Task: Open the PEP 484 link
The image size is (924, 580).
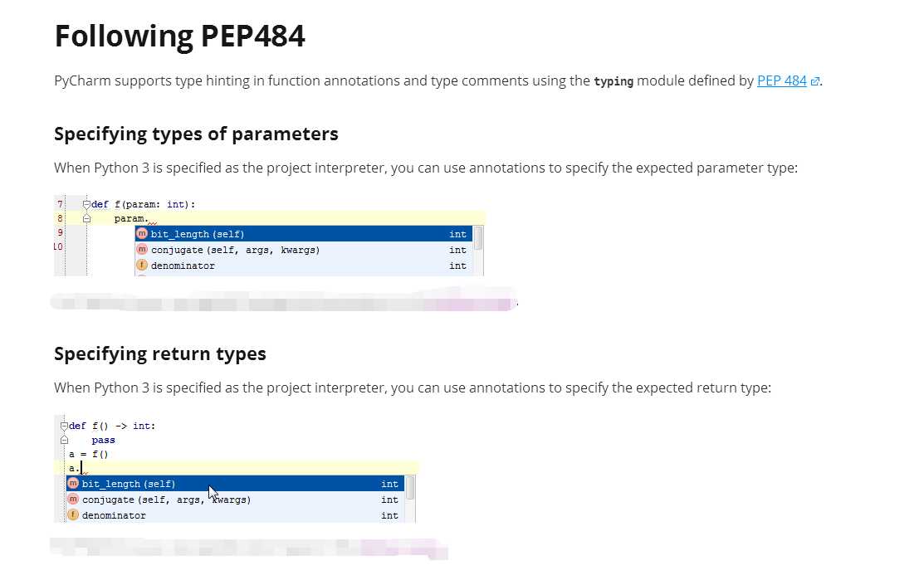Action: 781,80
